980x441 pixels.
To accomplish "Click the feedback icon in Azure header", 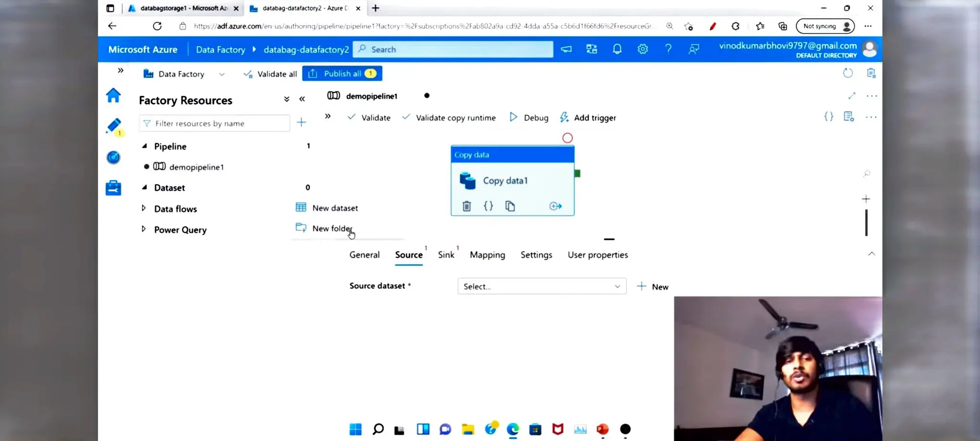I will [694, 49].
